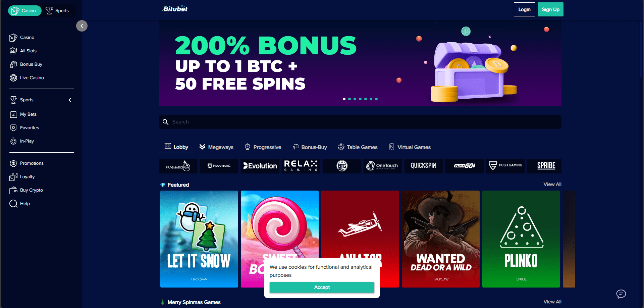Choose the Big Time Gaming provider logo
The width and height of the screenshot is (644, 308).
click(342, 166)
